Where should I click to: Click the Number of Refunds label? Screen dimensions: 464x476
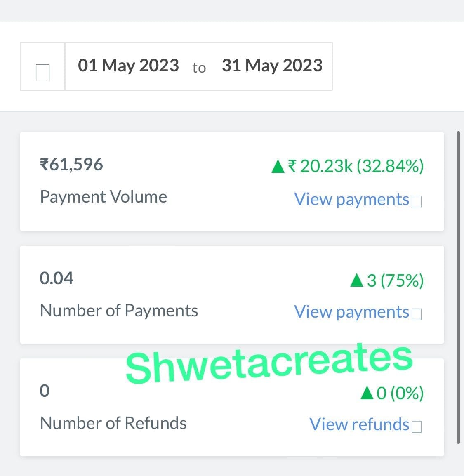[113, 423]
